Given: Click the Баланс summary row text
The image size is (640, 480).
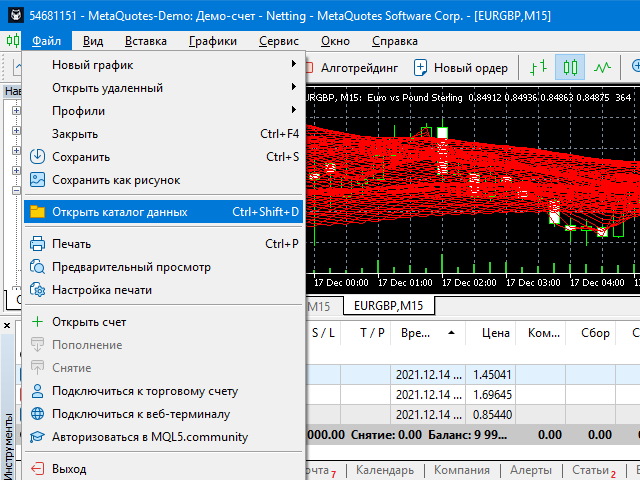Looking at the screenshot, I should point(467,435).
